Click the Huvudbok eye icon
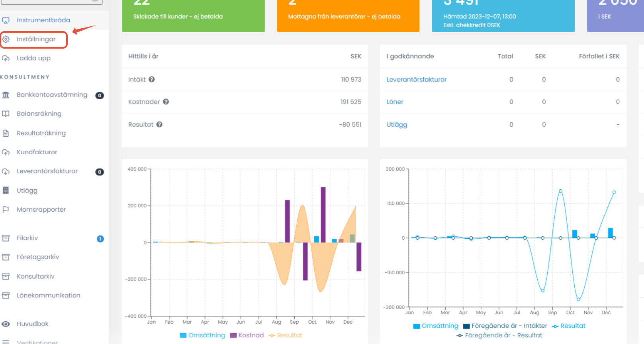 [x=6, y=324]
